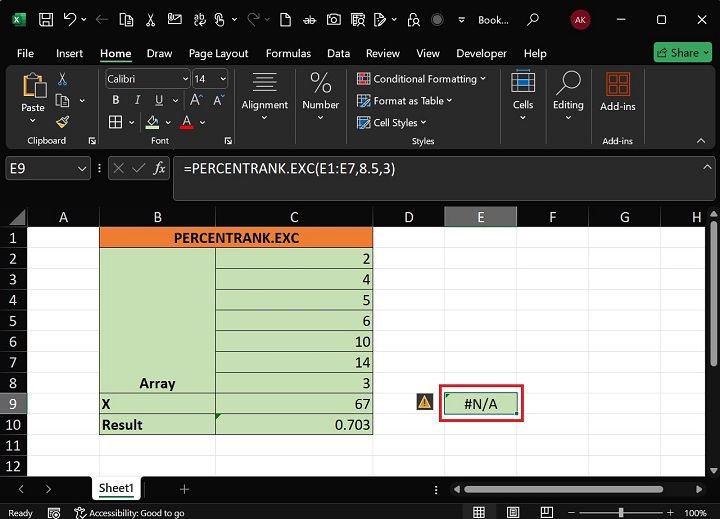The height and width of the screenshot is (519, 720).
Task: Click the cancel X in the formula bar
Action: click(x=118, y=169)
